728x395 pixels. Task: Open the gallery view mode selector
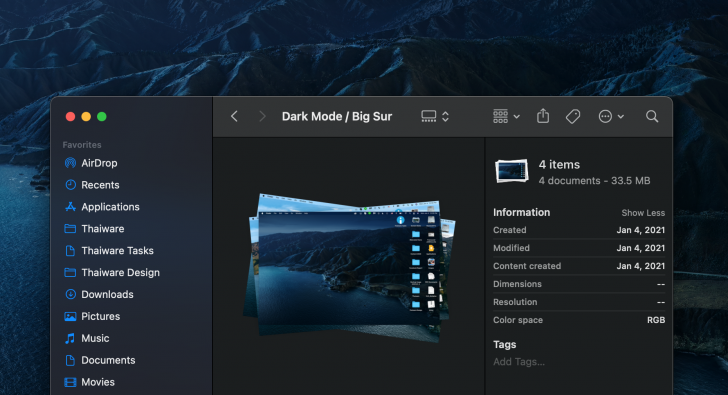coord(435,117)
